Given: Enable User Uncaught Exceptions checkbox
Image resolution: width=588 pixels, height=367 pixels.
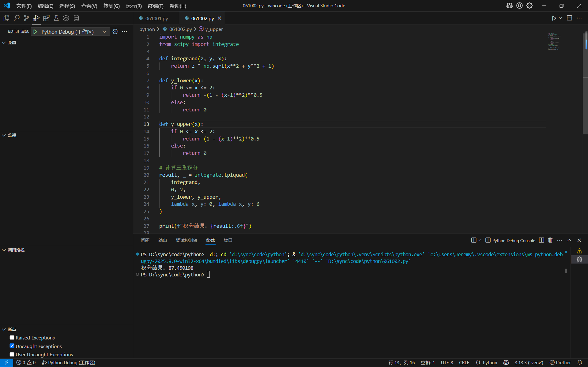Looking at the screenshot, I should click(x=12, y=354).
